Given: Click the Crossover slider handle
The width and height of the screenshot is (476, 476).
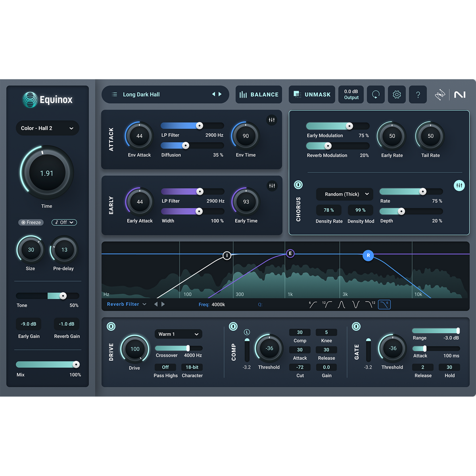Looking at the screenshot, I should click(188, 348).
